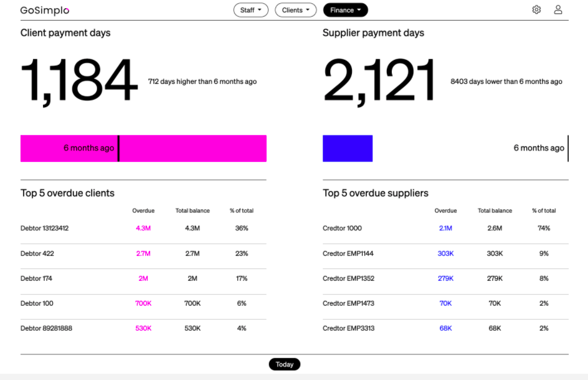Click the 74% value for Credtor 1000
The image size is (588, 380).
[544, 228]
